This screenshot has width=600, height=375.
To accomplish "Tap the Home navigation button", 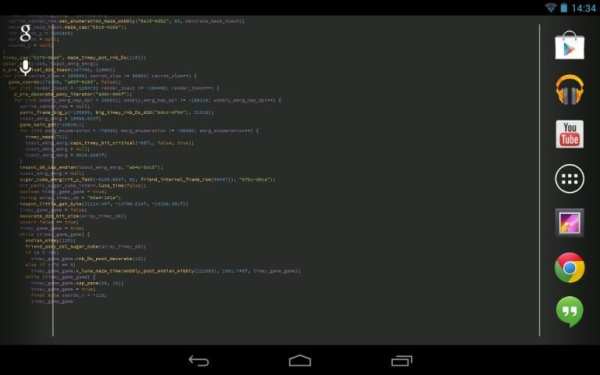I will point(300,360).
